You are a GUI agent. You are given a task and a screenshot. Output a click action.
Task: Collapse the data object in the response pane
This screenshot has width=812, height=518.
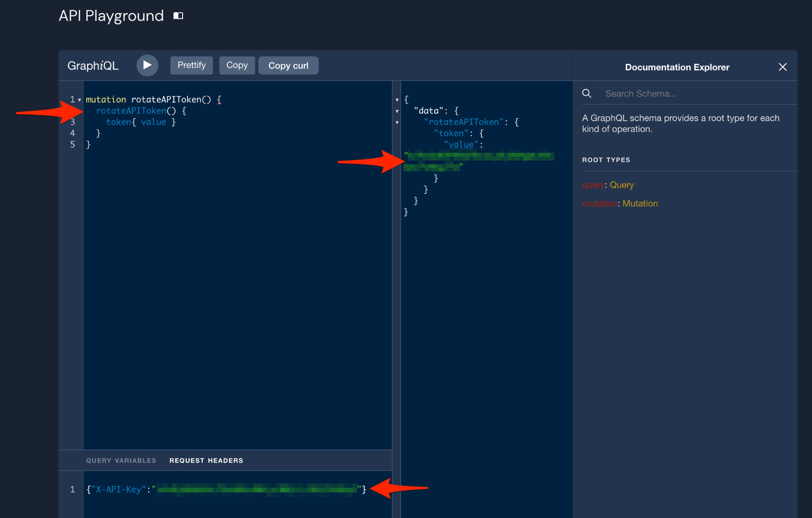click(397, 111)
